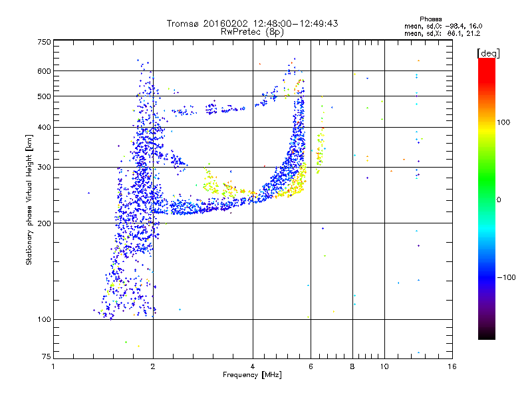Click the x-axis tick label '4'
The image size is (532, 399).
point(253,366)
